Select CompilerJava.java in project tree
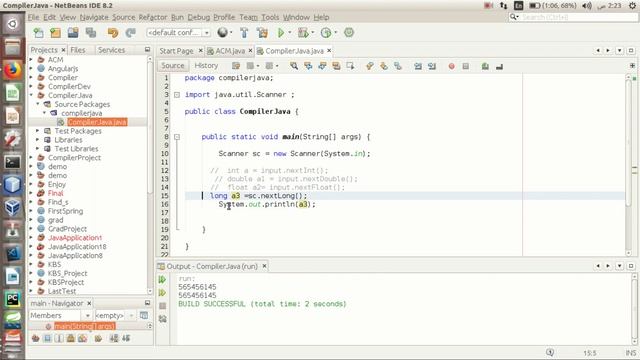The width and height of the screenshot is (640, 360). 97,122
